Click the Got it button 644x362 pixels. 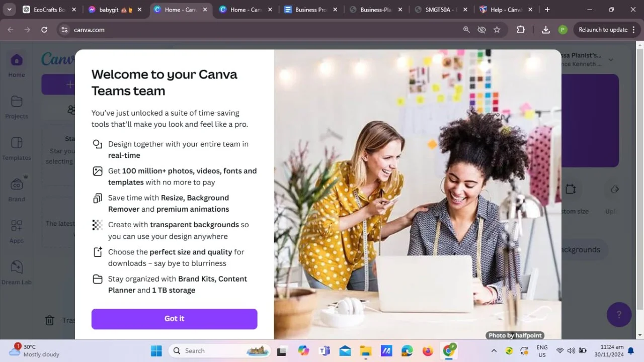(x=174, y=319)
